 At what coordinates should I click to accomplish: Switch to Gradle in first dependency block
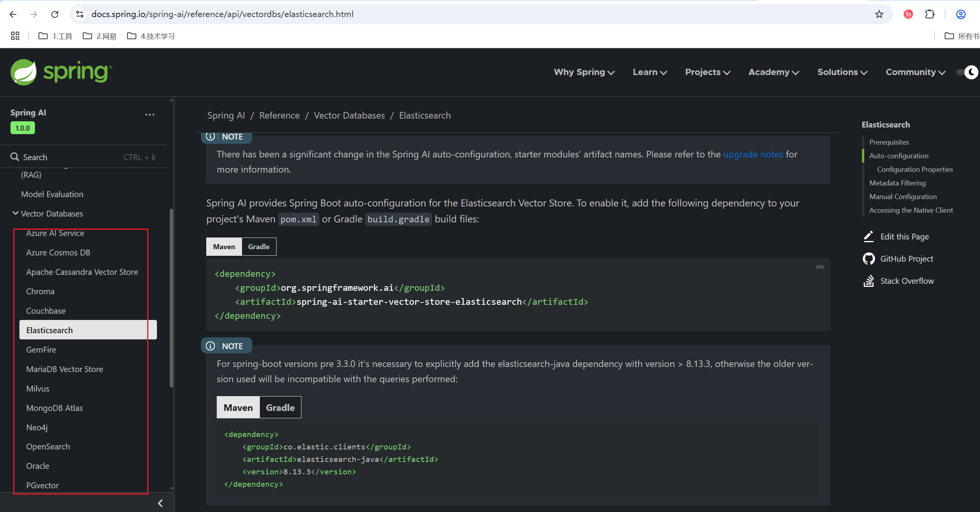point(259,247)
